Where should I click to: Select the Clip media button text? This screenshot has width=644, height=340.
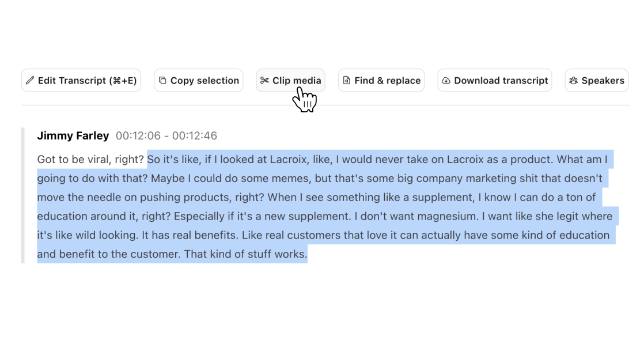click(x=297, y=81)
